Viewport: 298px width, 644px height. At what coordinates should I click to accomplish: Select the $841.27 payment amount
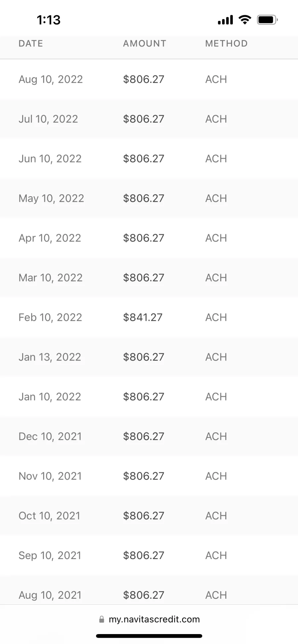click(x=143, y=318)
